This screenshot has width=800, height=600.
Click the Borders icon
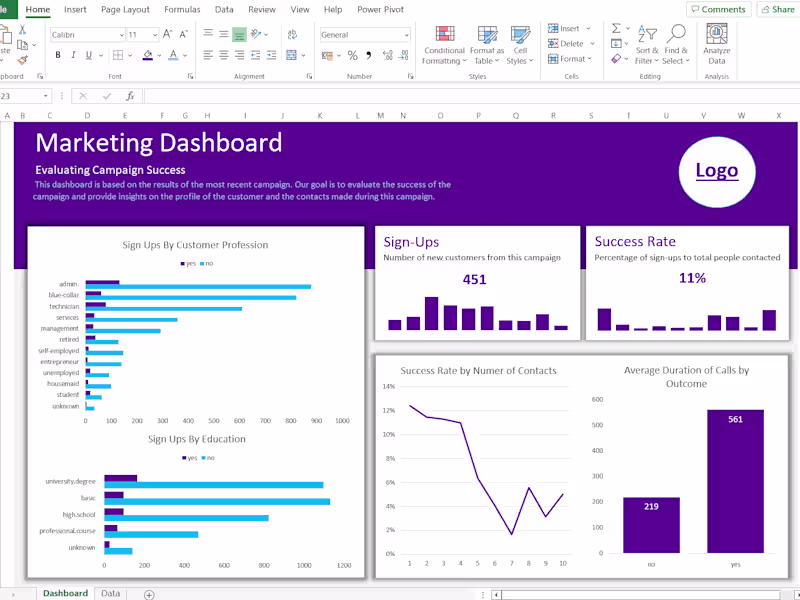[x=118, y=55]
